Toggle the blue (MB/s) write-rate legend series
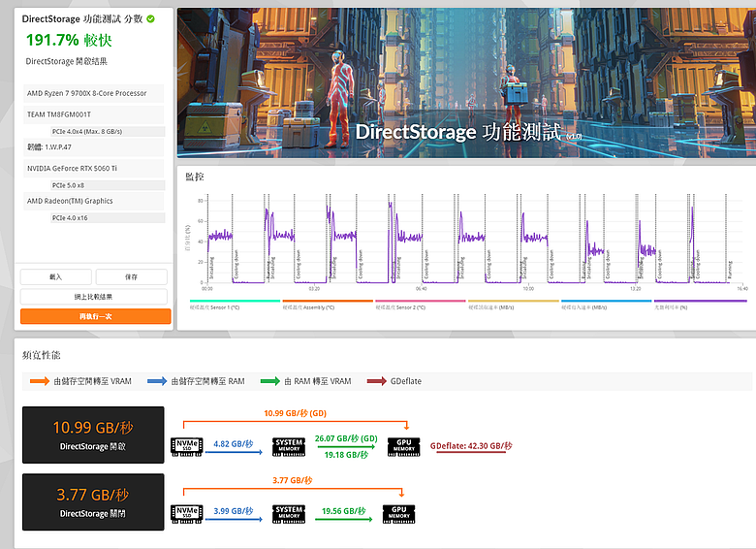The width and height of the screenshot is (756, 549). pyautogui.click(x=606, y=305)
